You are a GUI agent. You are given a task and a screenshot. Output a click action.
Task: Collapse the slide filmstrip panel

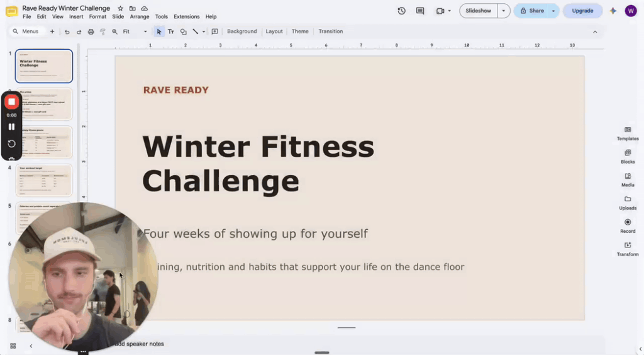(x=31, y=346)
